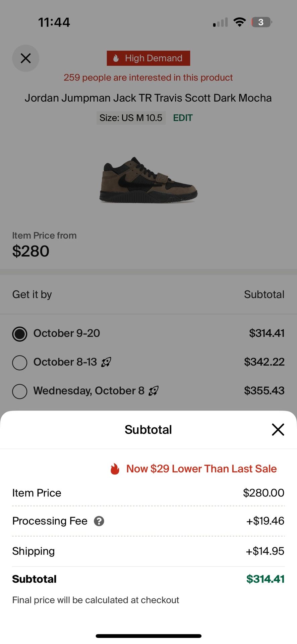Select the October 8-13 delivery radio button
This screenshot has height=644, width=297.
coord(20,363)
